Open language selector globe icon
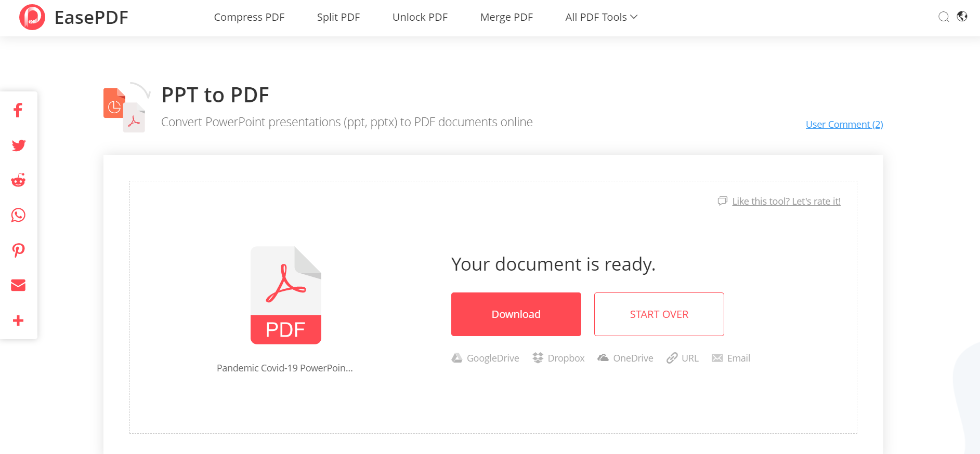Viewport: 980px width, 454px height. click(962, 17)
